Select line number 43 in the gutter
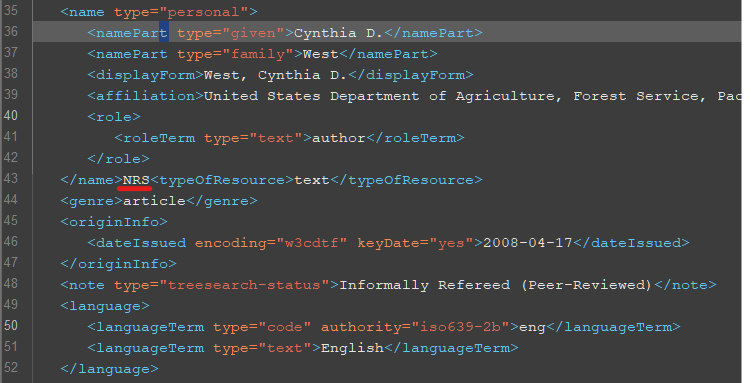This screenshot has height=383, width=751. [11, 179]
